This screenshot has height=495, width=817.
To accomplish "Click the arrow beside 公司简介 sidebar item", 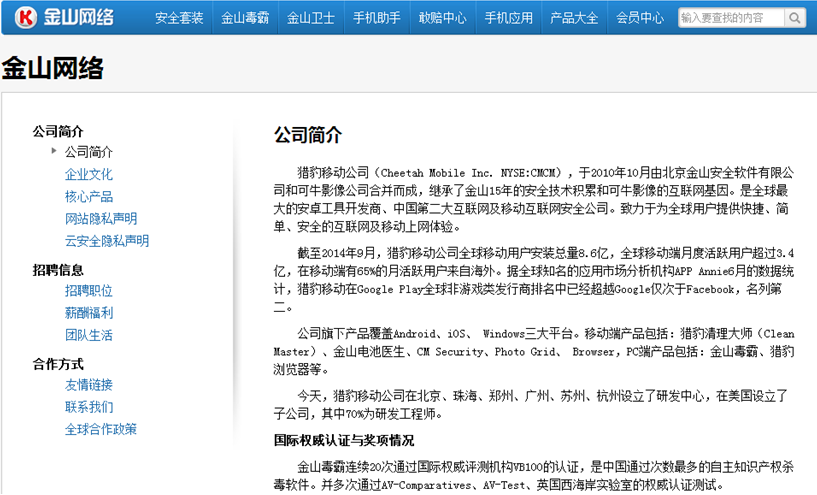I will coord(54,151).
